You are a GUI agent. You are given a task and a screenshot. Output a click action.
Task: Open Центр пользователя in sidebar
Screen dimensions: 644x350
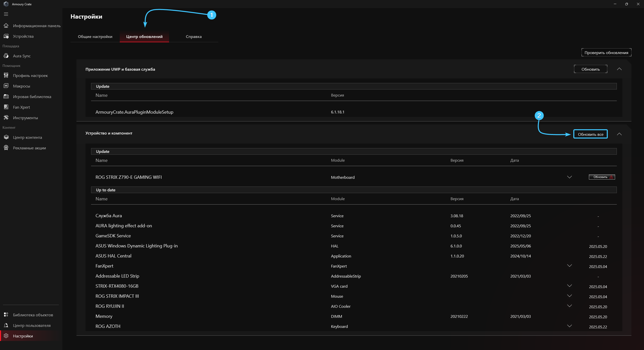tap(32, 325)
